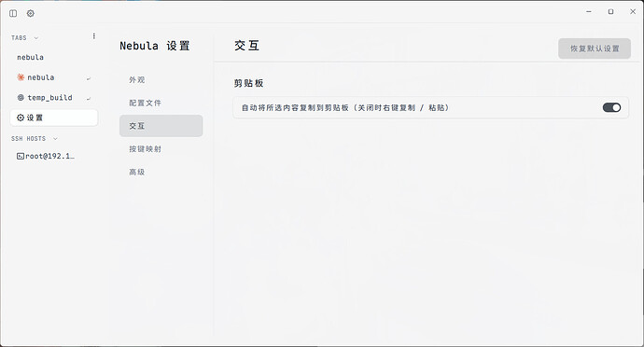The height and width of the screenshot is (347, 644).
Task: Click the Nebula 设置 title text
Action: [155, 46]
